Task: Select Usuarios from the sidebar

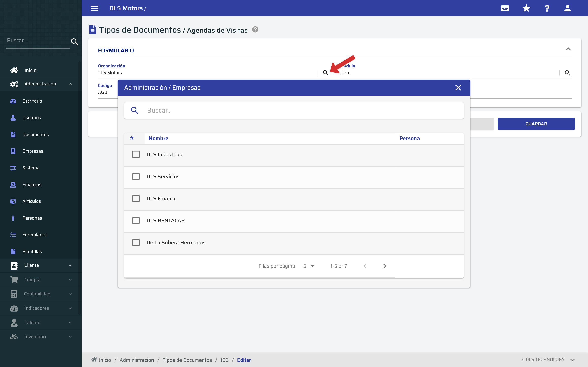Action: point(32,118)
